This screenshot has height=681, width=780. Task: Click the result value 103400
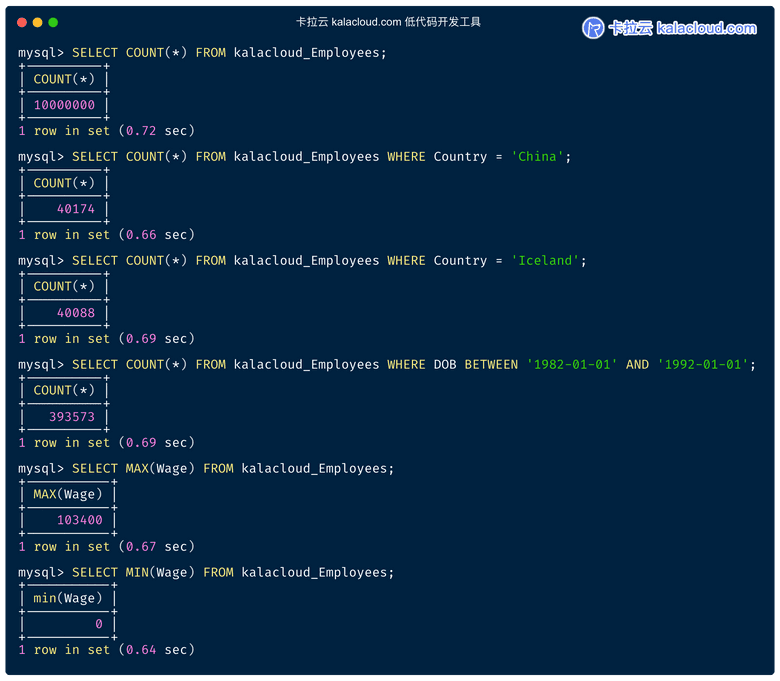[x=80, y=520]
